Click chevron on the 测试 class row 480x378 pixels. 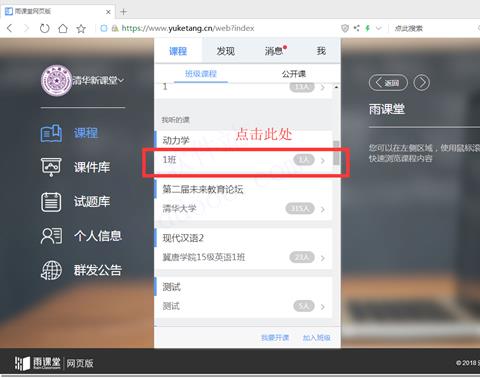(323, 307)
